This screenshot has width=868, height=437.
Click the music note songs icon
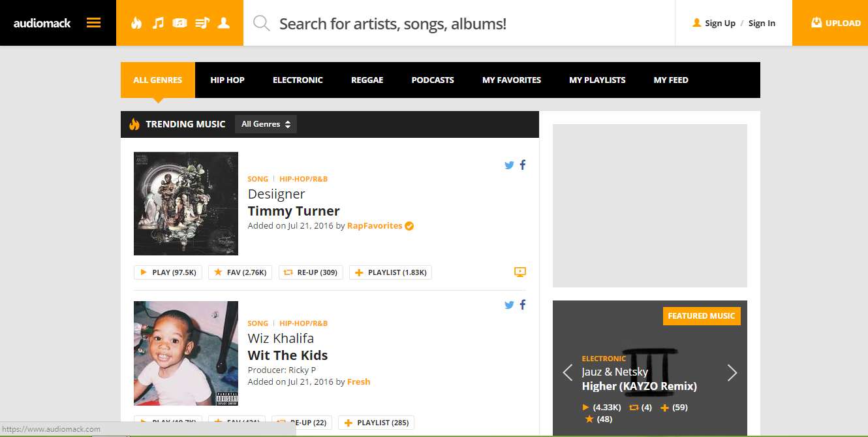[x=158, y=23]
